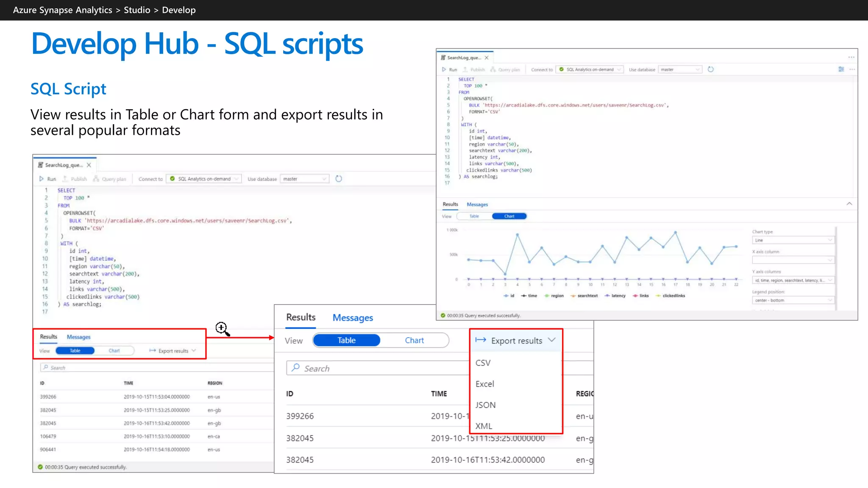
Task: Open Messages tab in chart window
Action: 477,205
